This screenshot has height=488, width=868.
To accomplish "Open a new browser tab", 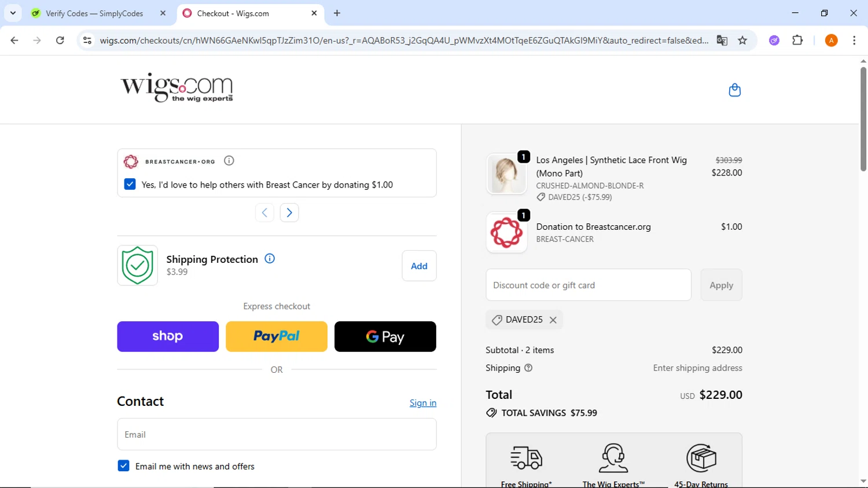I will [x=337, y=13].
